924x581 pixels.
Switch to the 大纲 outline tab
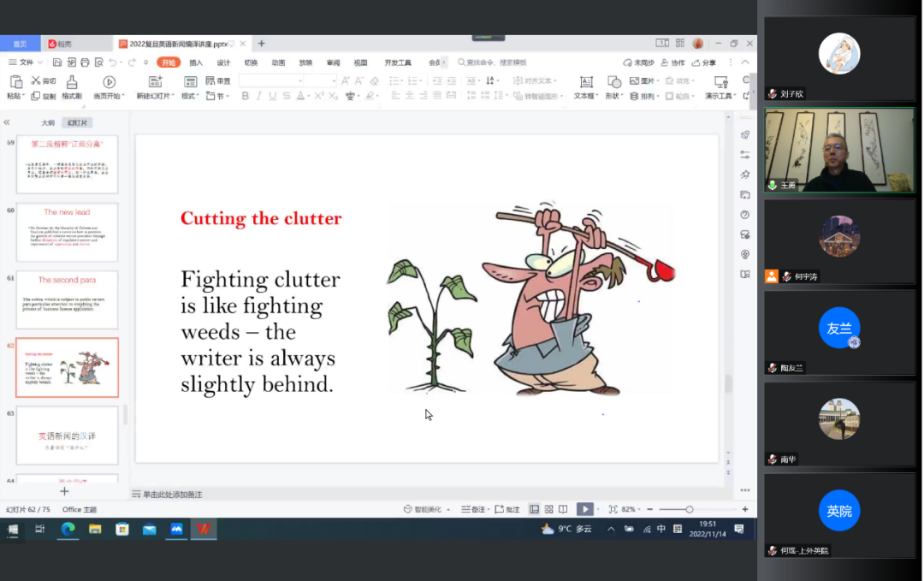[48, 123]
